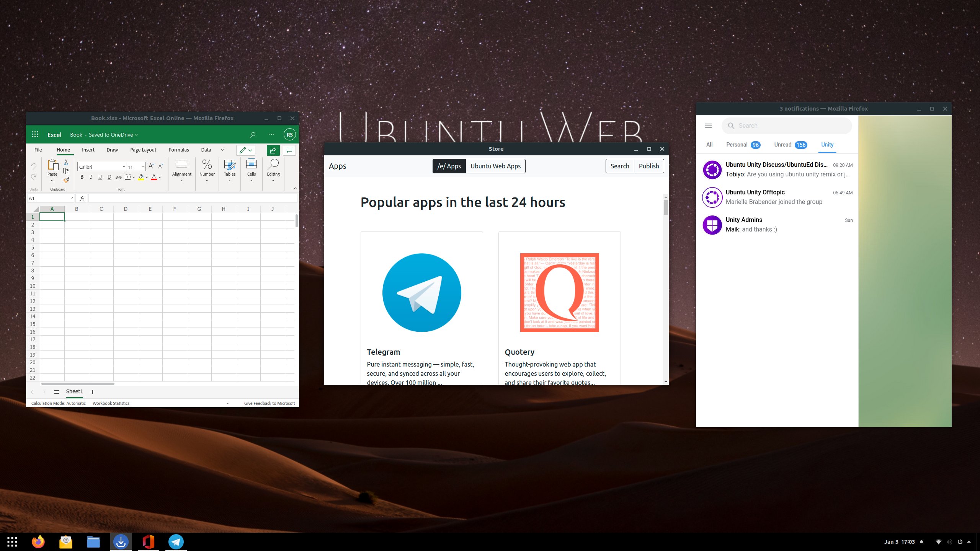Open the Editing mode pencil dropdown

coord(246,150)
